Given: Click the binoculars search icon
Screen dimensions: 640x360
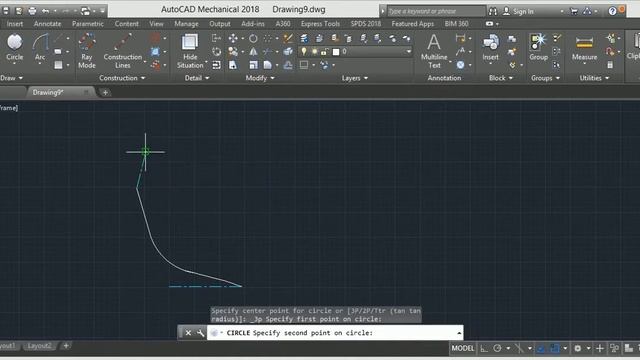Looking at the screenshot, I should [x=493, y=11].
